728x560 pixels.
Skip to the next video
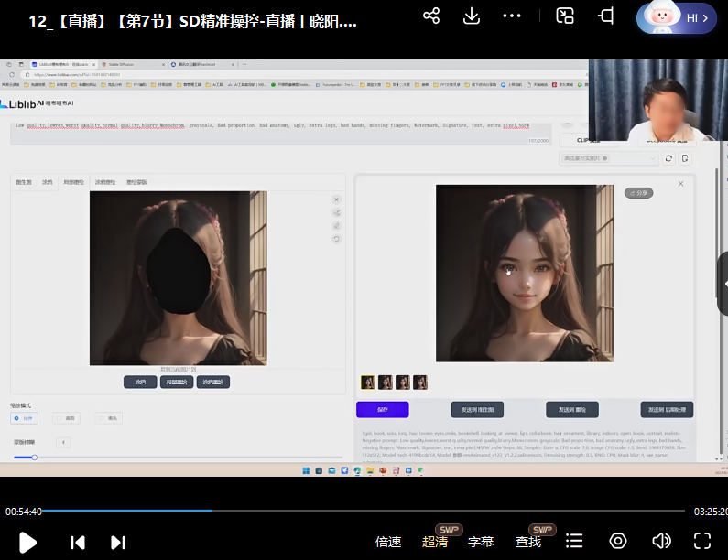(x=117, y=542)
